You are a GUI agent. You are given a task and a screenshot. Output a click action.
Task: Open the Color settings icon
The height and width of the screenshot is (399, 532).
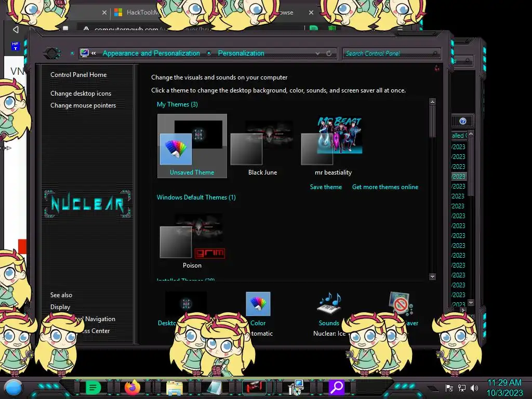(x=258, y=303)
